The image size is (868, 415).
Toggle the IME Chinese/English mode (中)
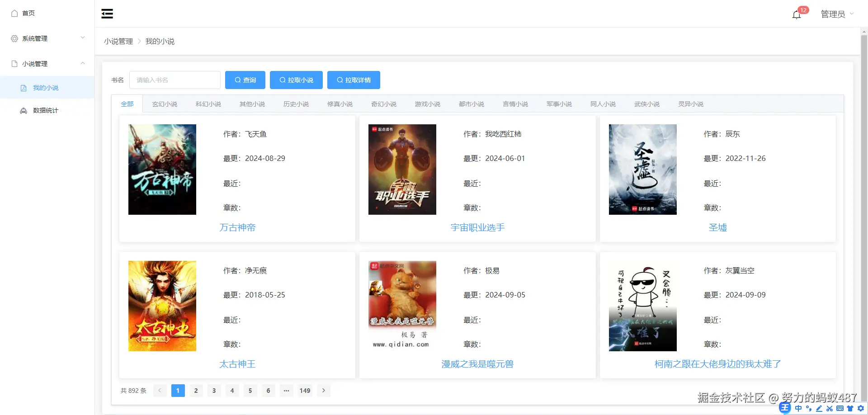(798, 408)
